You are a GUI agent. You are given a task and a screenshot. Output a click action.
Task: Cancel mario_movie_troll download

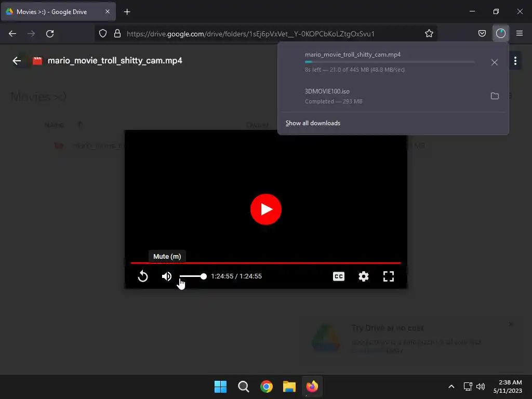495,62
